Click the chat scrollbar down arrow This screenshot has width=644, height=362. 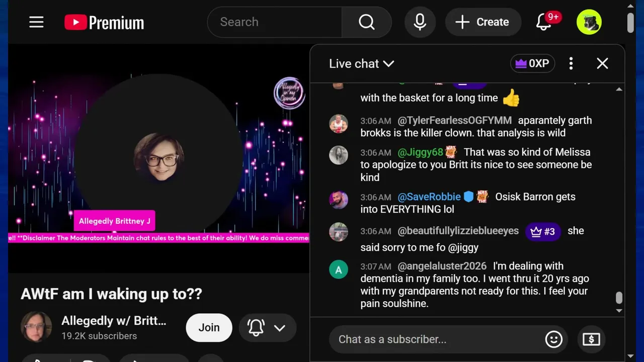pos(619,311)
